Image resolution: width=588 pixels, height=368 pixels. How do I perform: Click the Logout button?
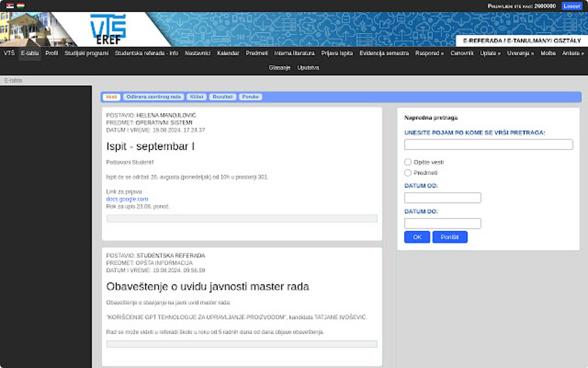point(571,5)
